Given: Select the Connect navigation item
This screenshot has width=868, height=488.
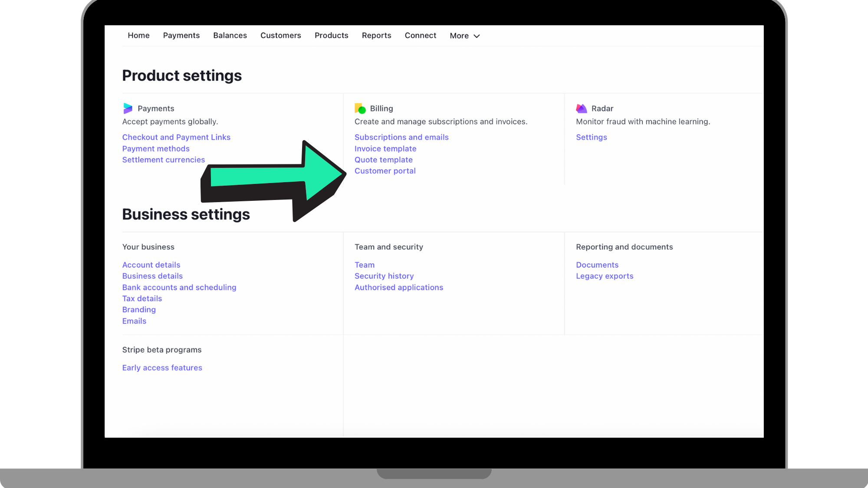Looking at the screenshot, I should coord(420,36).
